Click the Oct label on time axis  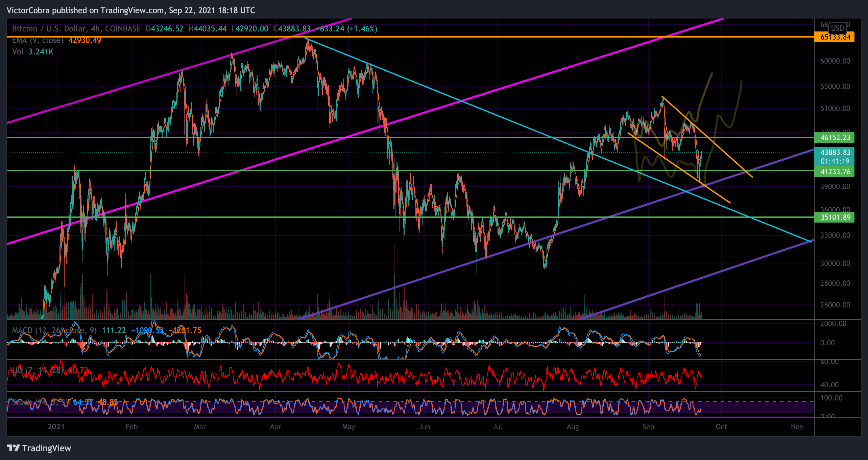click(x=721, y=427)
